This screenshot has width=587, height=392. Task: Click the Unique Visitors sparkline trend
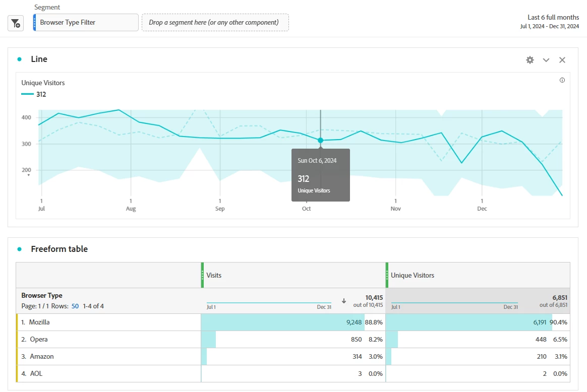coord(454,303)
